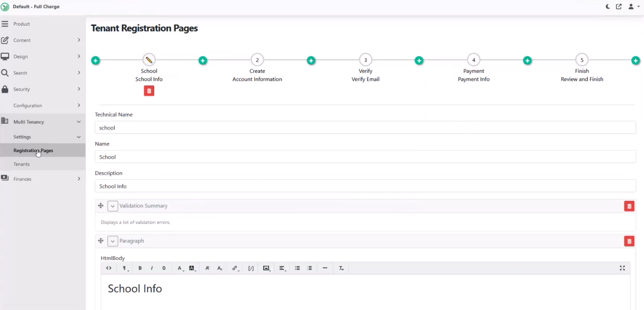Delete the School registration step

(x=149, y=91)
